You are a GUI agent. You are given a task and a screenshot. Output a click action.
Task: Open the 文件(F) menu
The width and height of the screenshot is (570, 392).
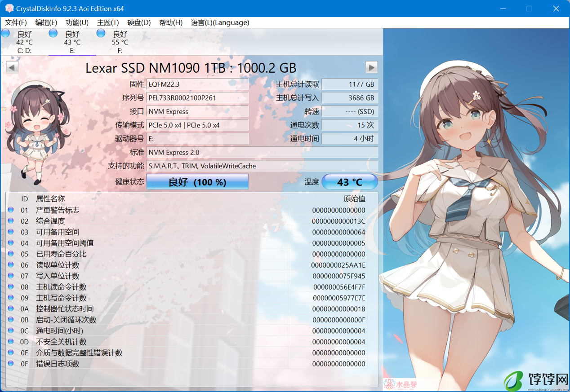[x=16, y=22]
